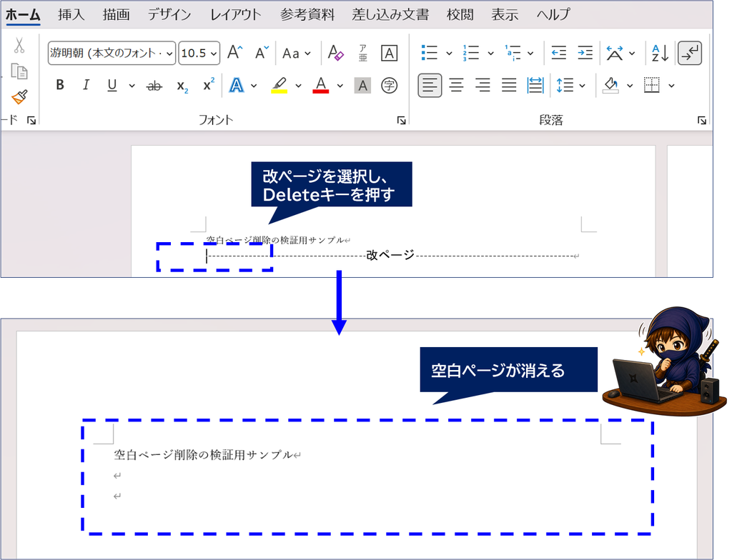Toggle Italic formatting
Screen dimensions: 732x560
click(x=86, y=85)
